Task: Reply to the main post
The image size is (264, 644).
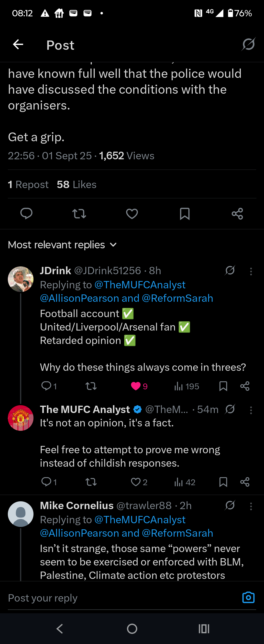Action: (26, 214)
